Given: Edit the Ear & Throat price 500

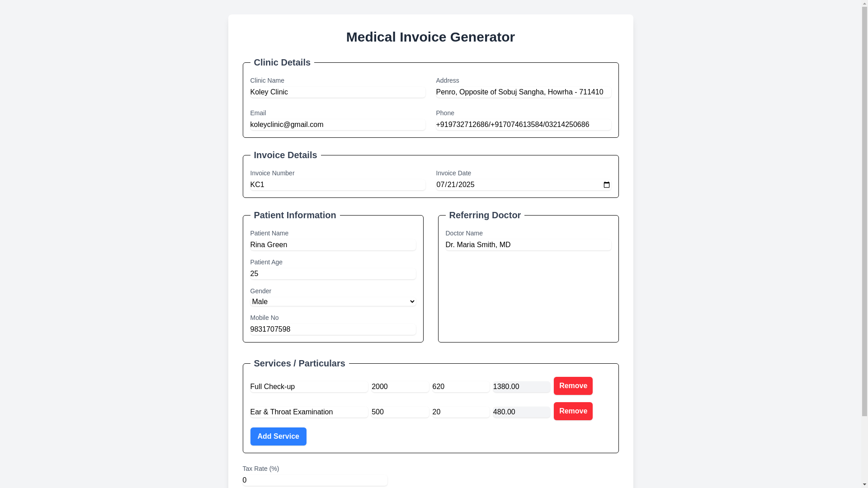Looking at the screenshot, I should pyautogui.click(x=400, y=412).
